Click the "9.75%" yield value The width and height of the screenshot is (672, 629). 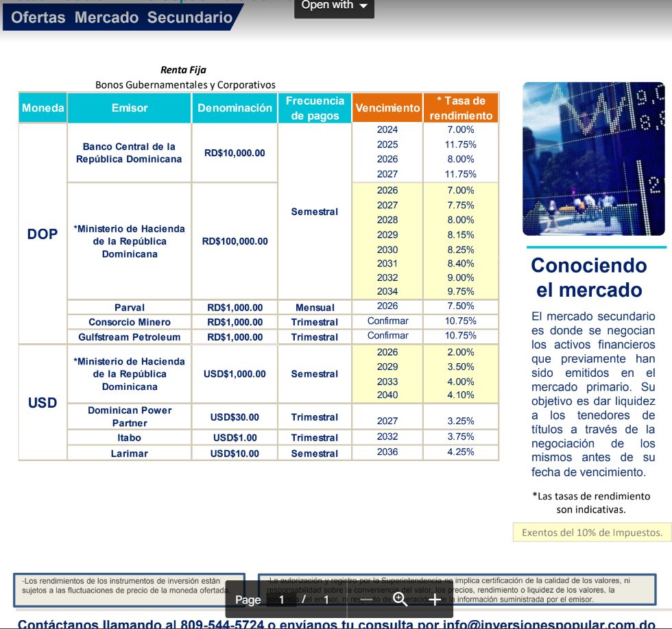(x=461, y=291)
